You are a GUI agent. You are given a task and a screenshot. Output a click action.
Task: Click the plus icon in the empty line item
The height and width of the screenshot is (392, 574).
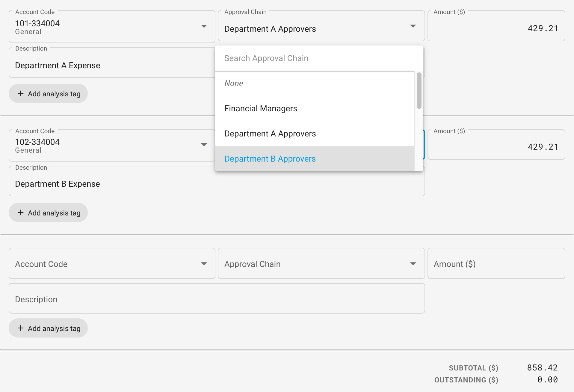point(21,328)
